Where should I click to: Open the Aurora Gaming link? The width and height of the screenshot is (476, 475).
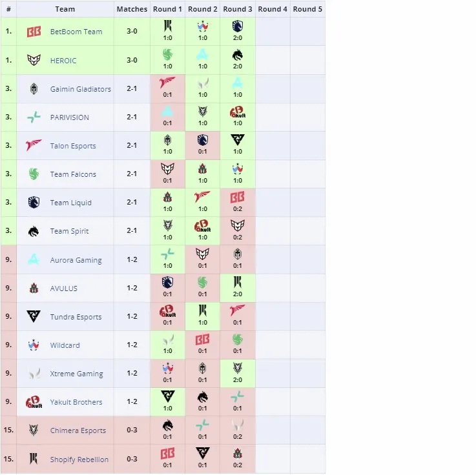(76, 260)
